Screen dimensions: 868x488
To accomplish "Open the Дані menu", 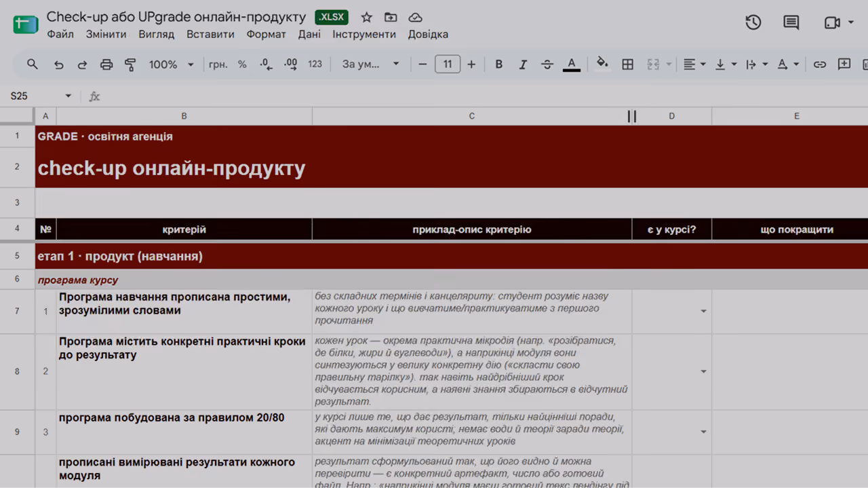I will [x=309, y=34].
